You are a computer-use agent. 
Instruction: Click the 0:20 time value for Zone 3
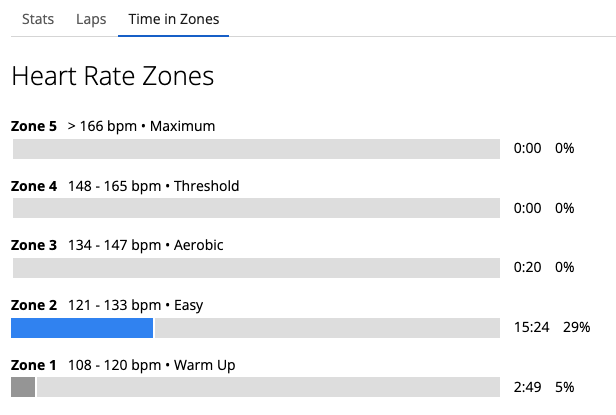pyautogui.click(x=528, y=267)
